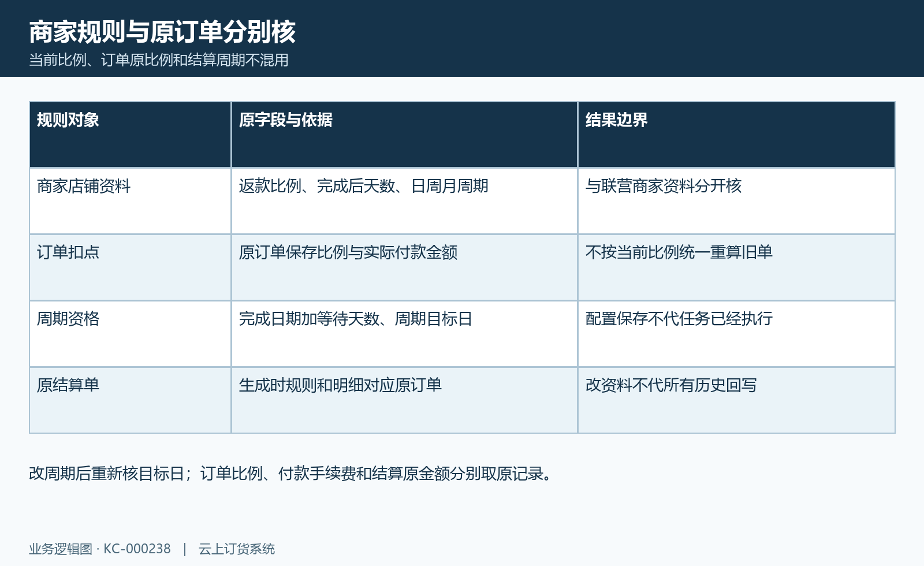Click the footer label 云上订货系统
Image resolution: width=924 pixels, height=566 pixels.
237,549
